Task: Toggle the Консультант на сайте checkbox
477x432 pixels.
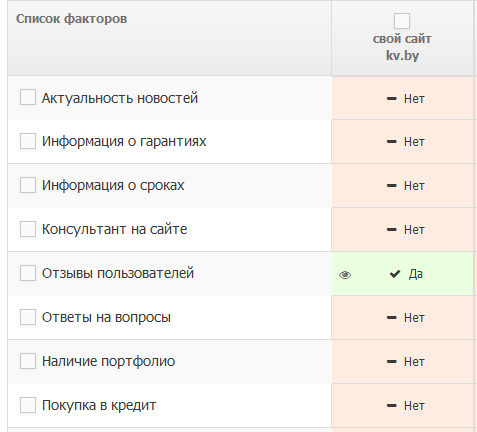Action: (28, 229)
